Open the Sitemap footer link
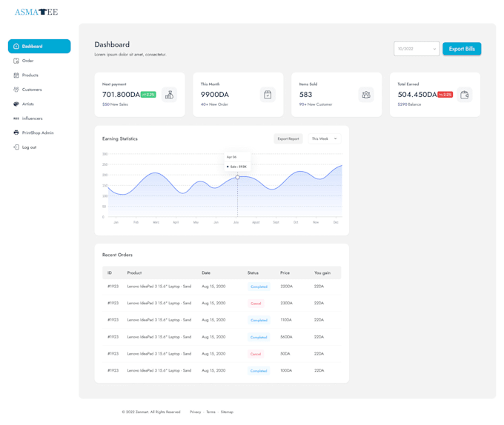504x425 pixels. (x=227, y=412)
